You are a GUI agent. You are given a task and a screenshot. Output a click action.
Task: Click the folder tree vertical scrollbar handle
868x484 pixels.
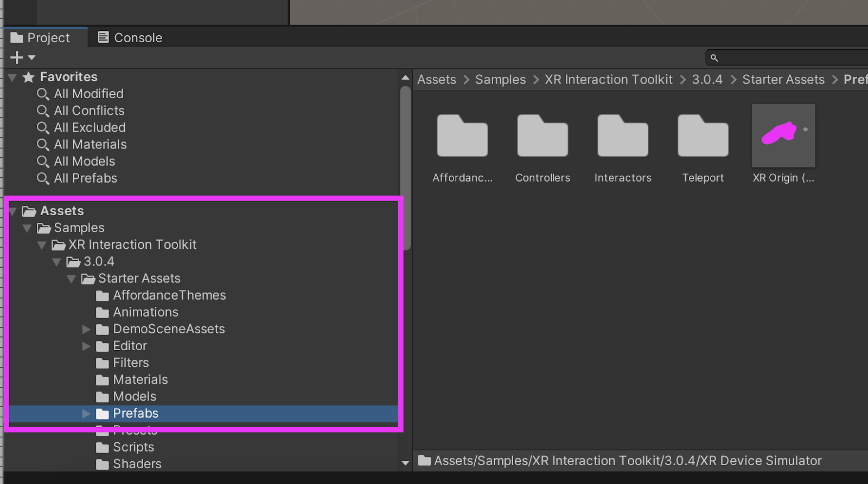(x=405, y=168)
